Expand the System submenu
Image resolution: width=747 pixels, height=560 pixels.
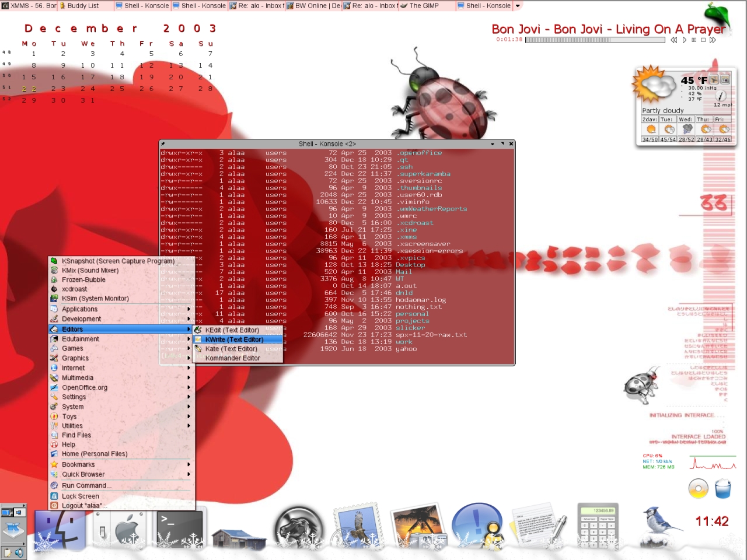point(121,407)
